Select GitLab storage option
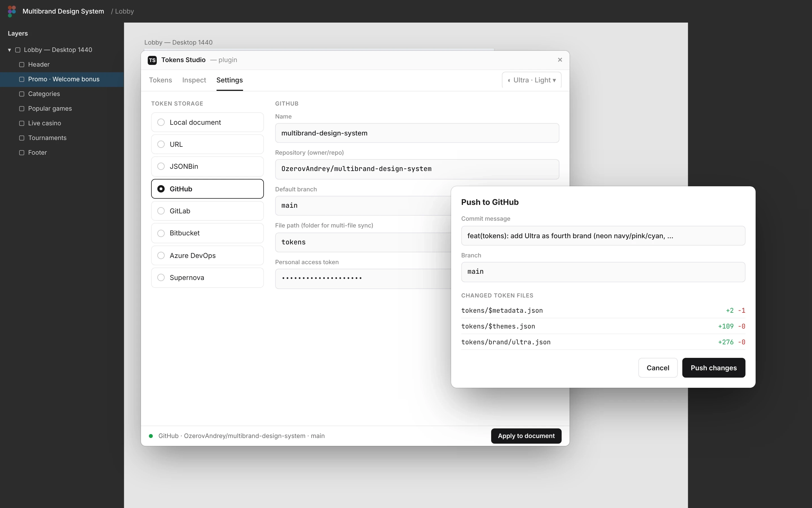Image resolution: width=812 pixels, height=508 pixels. click(207, 211)
